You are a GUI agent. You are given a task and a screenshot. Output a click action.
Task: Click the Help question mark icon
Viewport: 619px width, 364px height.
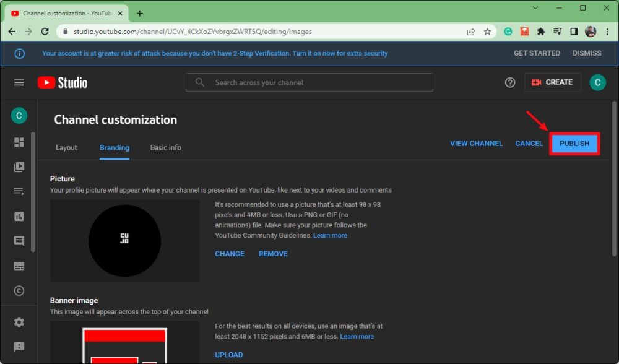510,82
